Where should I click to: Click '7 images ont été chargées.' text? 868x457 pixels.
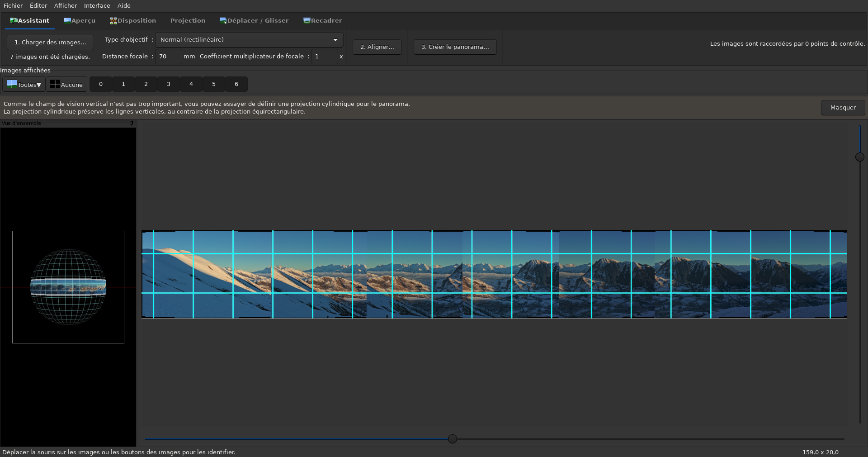[50, 57]
